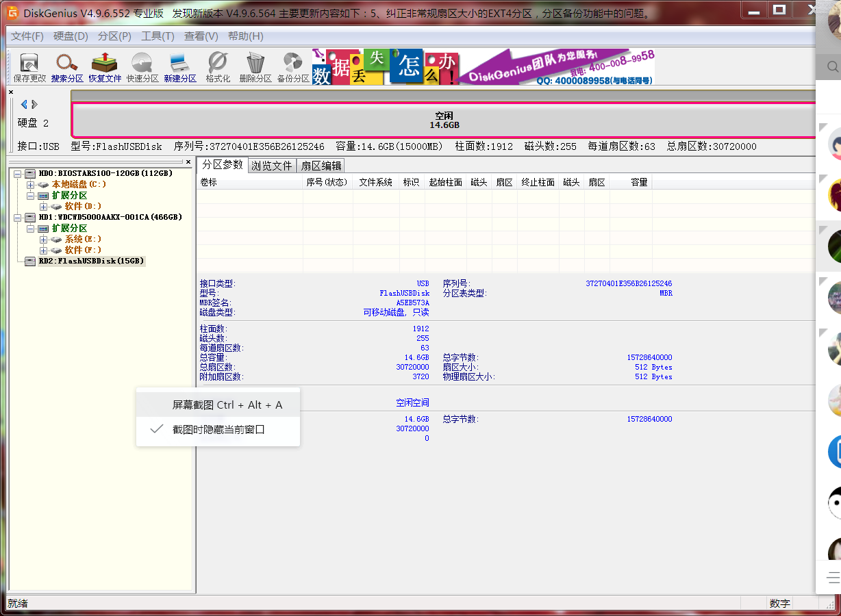The height and width of the screenshot is (616, 841).
Task: Click the 标识 column header
Action: 411,182
